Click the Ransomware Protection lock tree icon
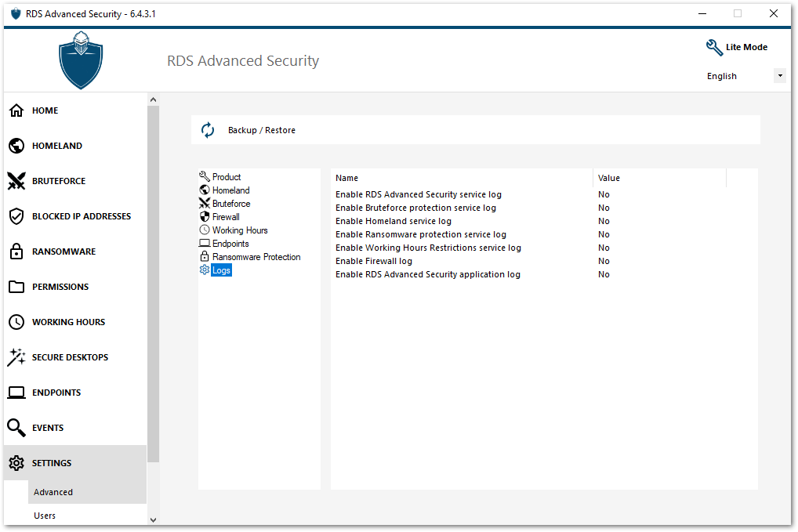 (x=205, y=256)
